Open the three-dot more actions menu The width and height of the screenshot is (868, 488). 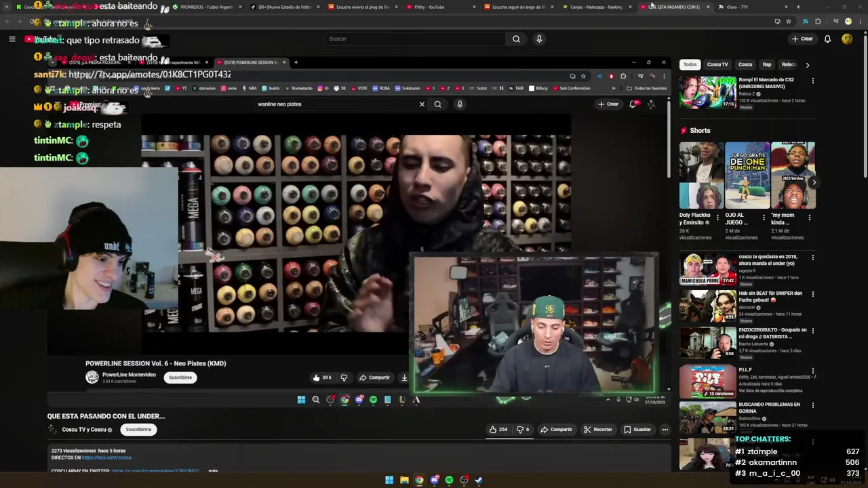click(665, 429)
